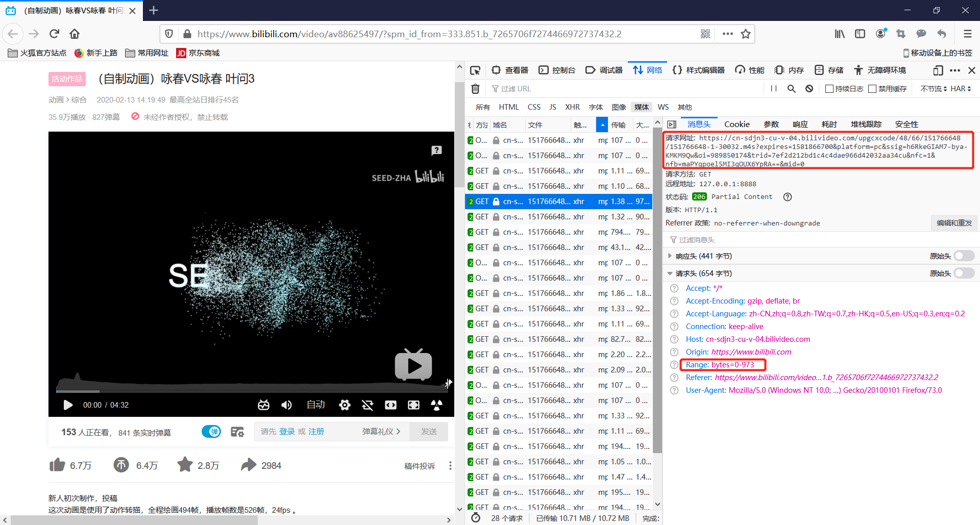
Task: Open the three-dot menu beside 稿件投诉
Action: [450, 466]
